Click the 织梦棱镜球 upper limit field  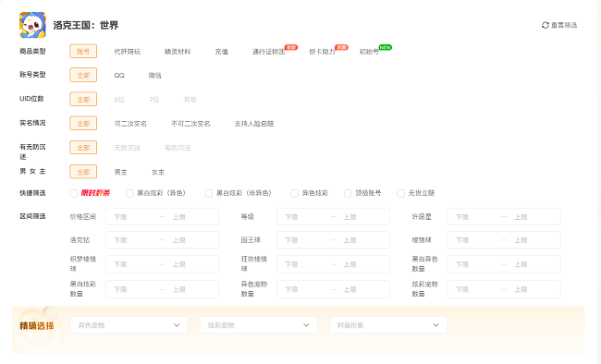pyautogui.click(x=191, y=264)
